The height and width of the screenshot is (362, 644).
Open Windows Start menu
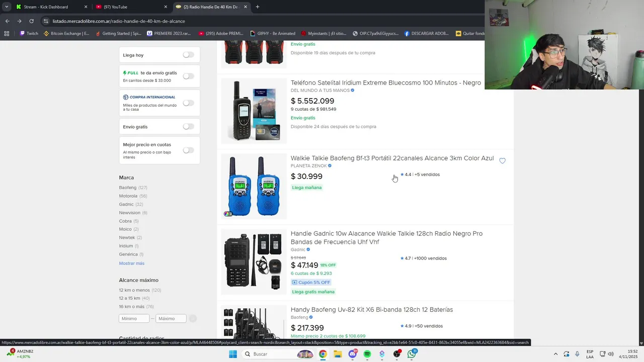click(x=232, y=354)
